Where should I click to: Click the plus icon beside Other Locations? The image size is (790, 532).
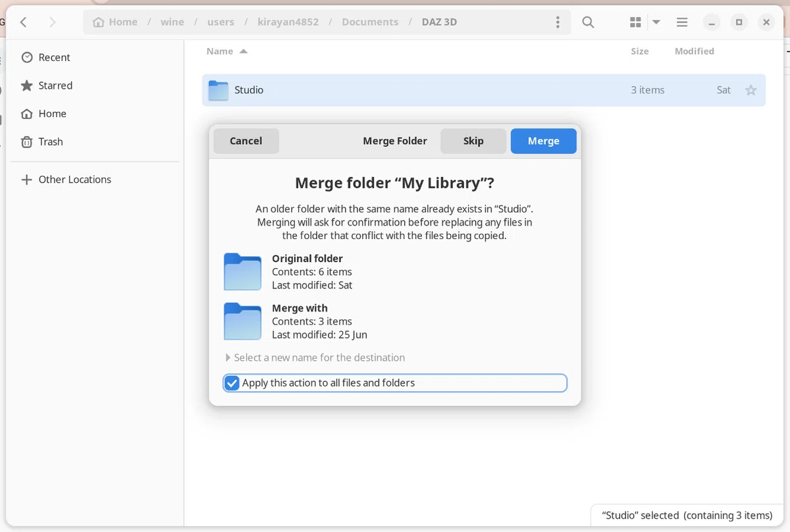click(27, 180)
